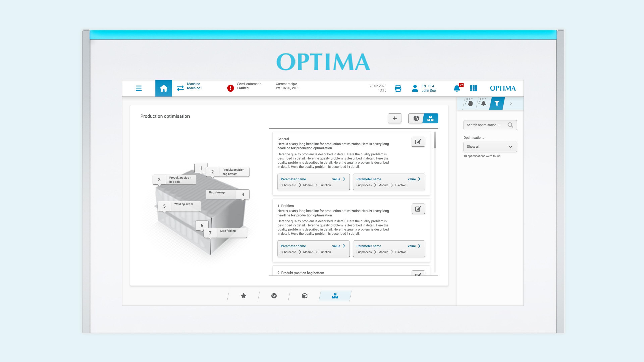Select the hand gesture panel icon

[469, 103]
